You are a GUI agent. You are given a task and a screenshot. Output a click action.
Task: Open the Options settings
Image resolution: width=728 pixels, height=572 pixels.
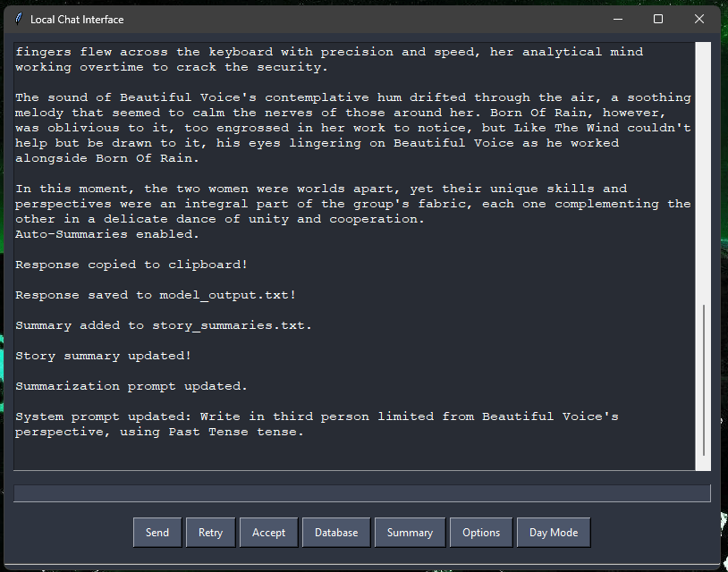[x=481, y=533]
